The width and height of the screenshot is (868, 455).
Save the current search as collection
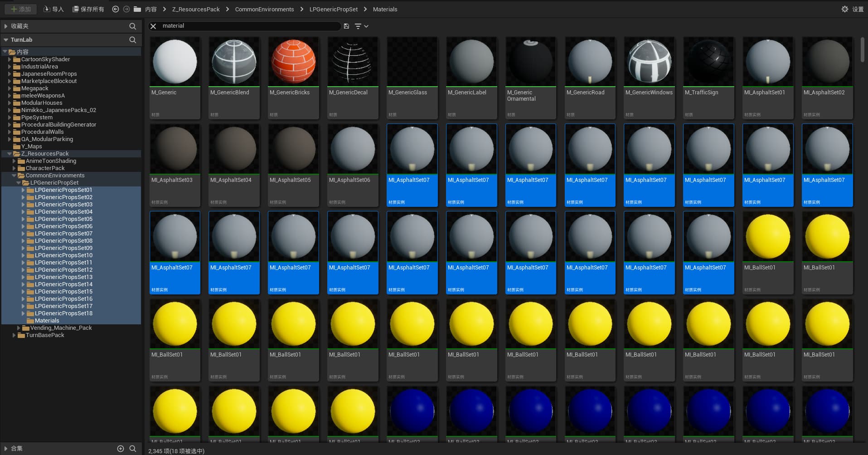346,26
